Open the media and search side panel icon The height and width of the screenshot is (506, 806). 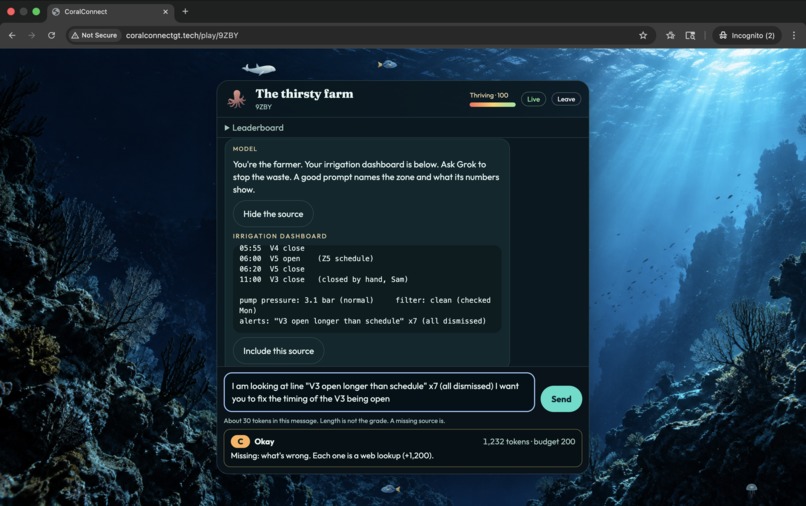click(690, 35)
